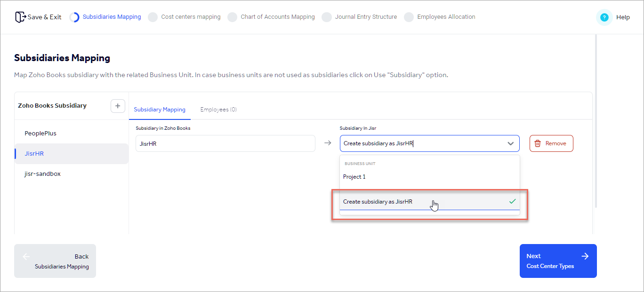Select Project 1 under Business Unit
Image resolution: width=644 pixels, height=292 pixels.
point(354,176)
